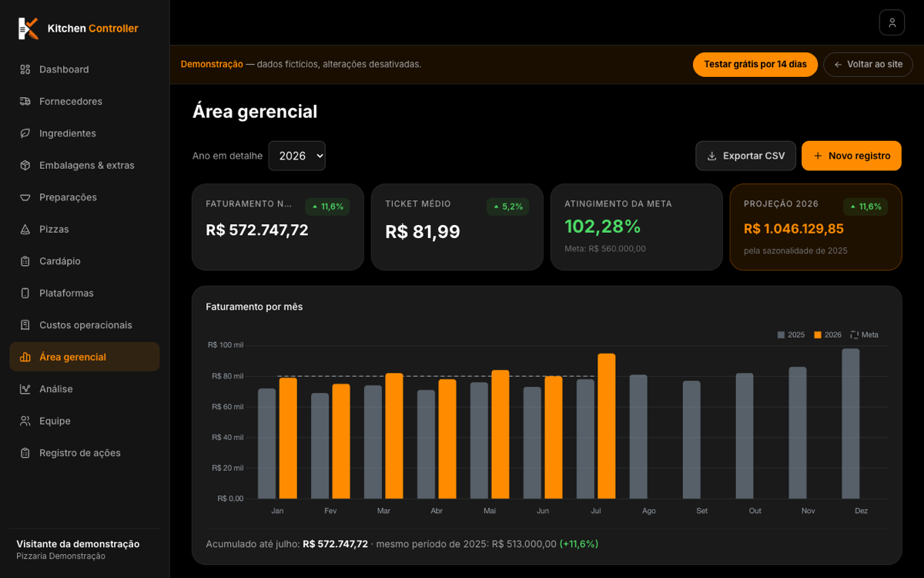Click the Pizzas slice icon
The width and height of the screenshot is (924, 578).
(25, 229)
